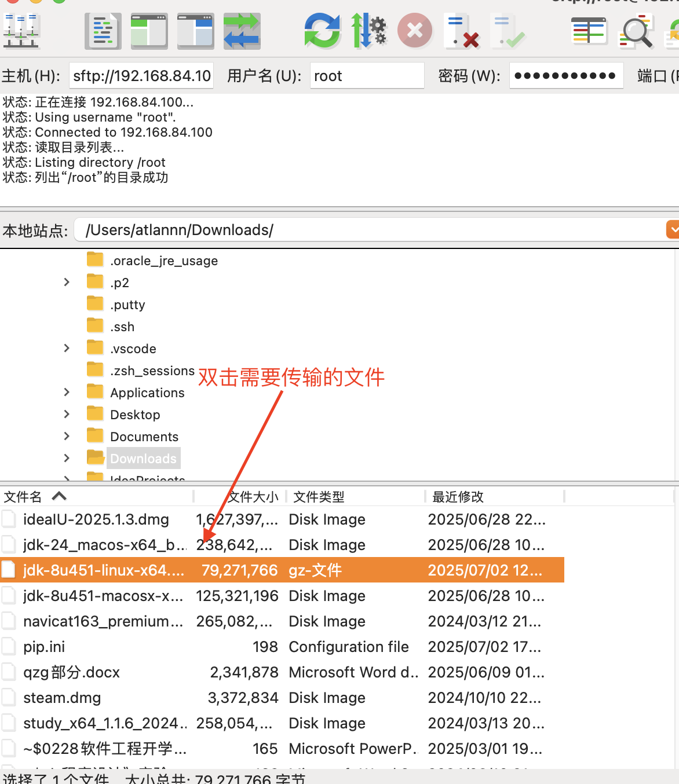Image resolution: width=679 pixels, height=784 pixels.
Task: Select the Documents folder in tree
Action: tap(144, 437)
